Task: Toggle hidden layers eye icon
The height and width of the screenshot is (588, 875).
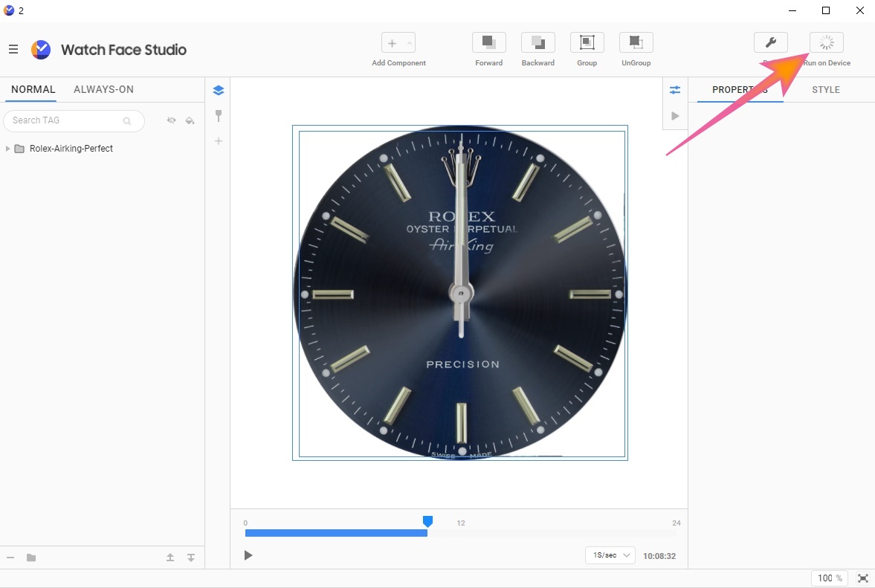Action: point(171,120)
